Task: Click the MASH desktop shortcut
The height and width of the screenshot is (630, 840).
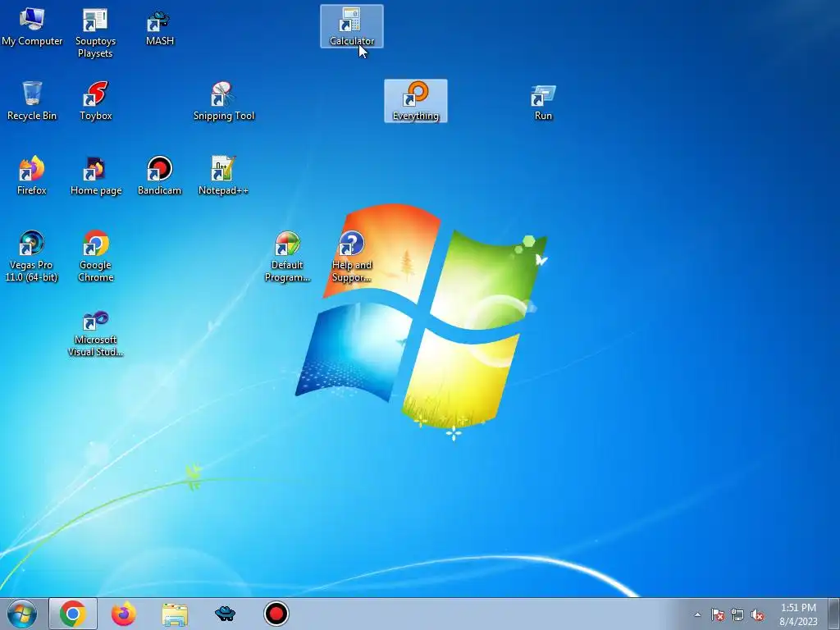Action: 160,27
